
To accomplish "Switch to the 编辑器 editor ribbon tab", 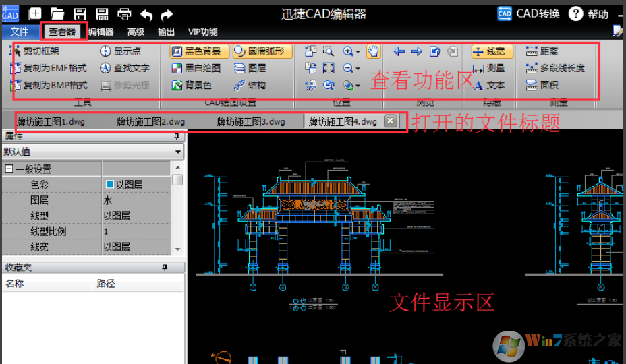I will (101, 32).
